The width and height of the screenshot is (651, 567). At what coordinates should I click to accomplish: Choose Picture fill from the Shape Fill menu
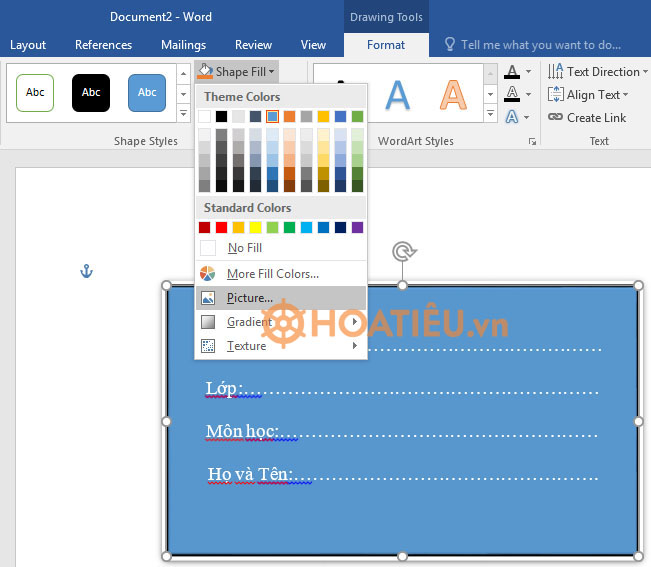[249, 298]
